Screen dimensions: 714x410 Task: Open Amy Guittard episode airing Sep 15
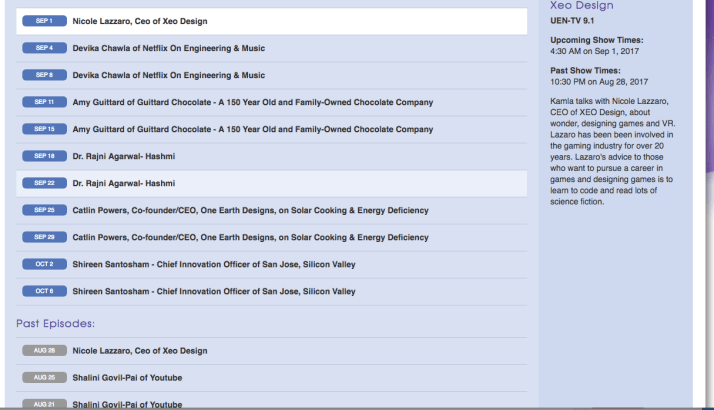pos(252,129)
